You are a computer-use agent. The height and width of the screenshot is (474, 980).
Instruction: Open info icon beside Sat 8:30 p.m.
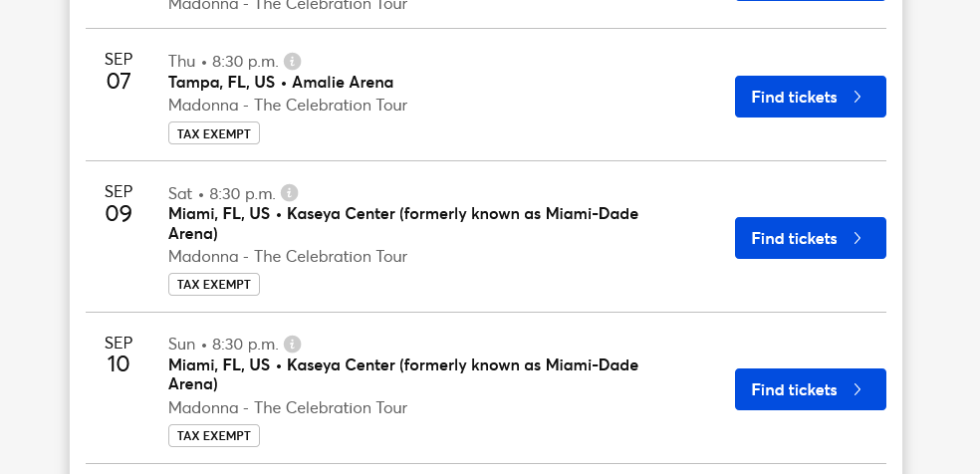pos(290,193)
